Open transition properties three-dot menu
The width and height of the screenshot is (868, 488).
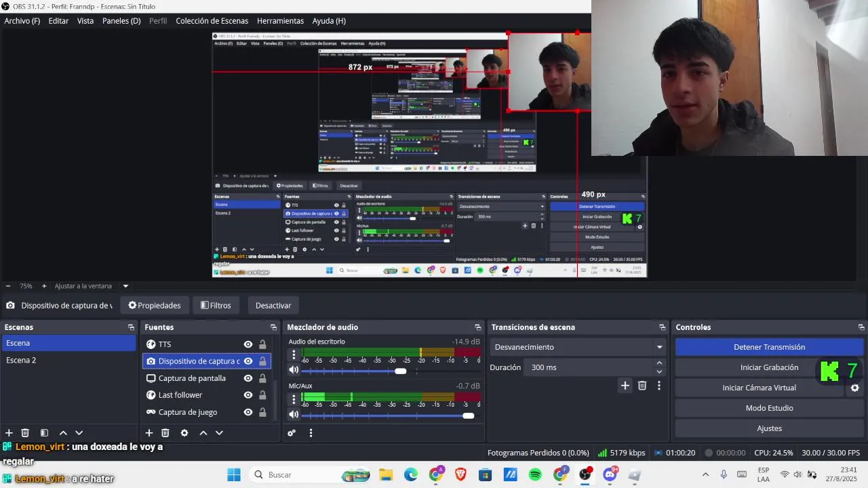pos(658,386)
